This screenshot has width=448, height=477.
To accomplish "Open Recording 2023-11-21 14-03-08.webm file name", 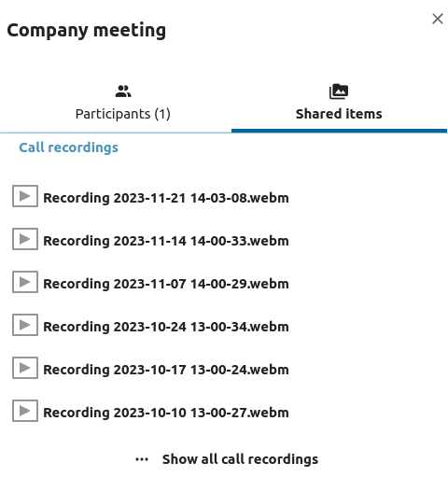I will [166, 198].
